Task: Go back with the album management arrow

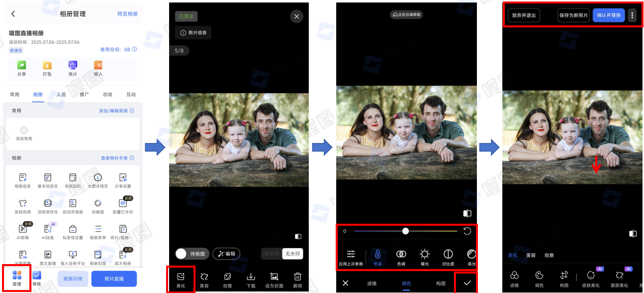Action: [x=13, y=14]
